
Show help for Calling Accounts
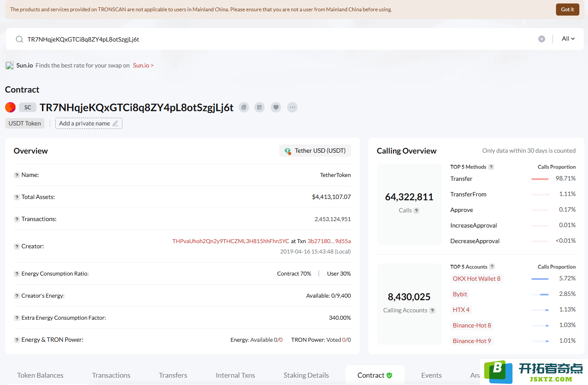pos(432,311)
